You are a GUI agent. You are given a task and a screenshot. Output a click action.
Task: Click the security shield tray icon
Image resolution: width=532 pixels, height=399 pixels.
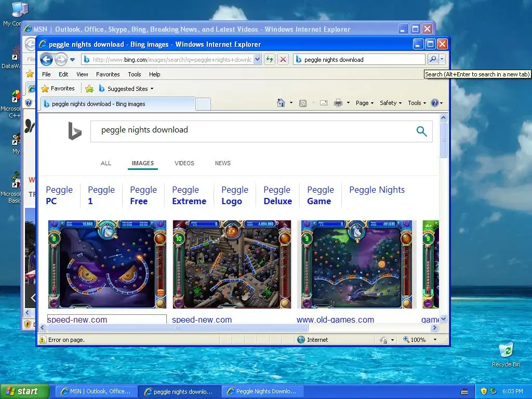tap(484, 391)
